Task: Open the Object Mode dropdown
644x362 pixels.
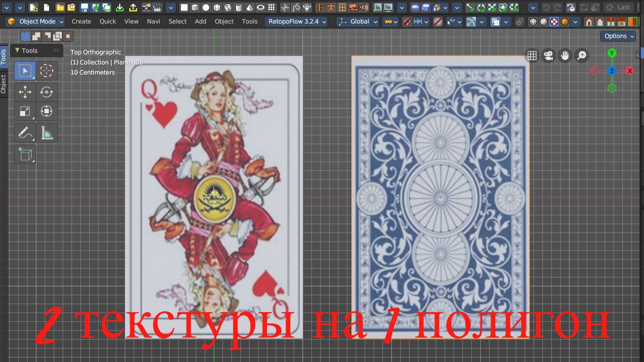Action: (x=36, y=21)
